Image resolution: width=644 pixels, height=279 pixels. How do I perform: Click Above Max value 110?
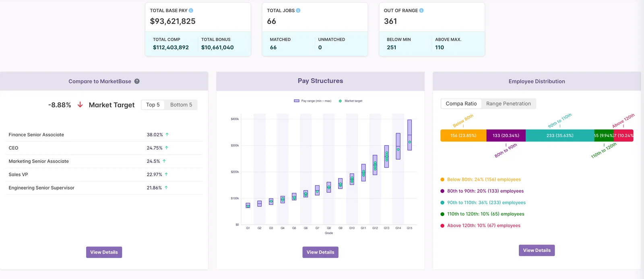click(440, 48)
